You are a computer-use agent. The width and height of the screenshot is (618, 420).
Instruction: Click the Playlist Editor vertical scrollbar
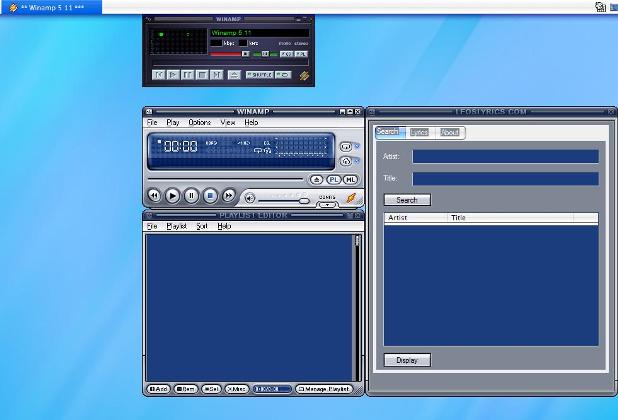coord(357,308)
